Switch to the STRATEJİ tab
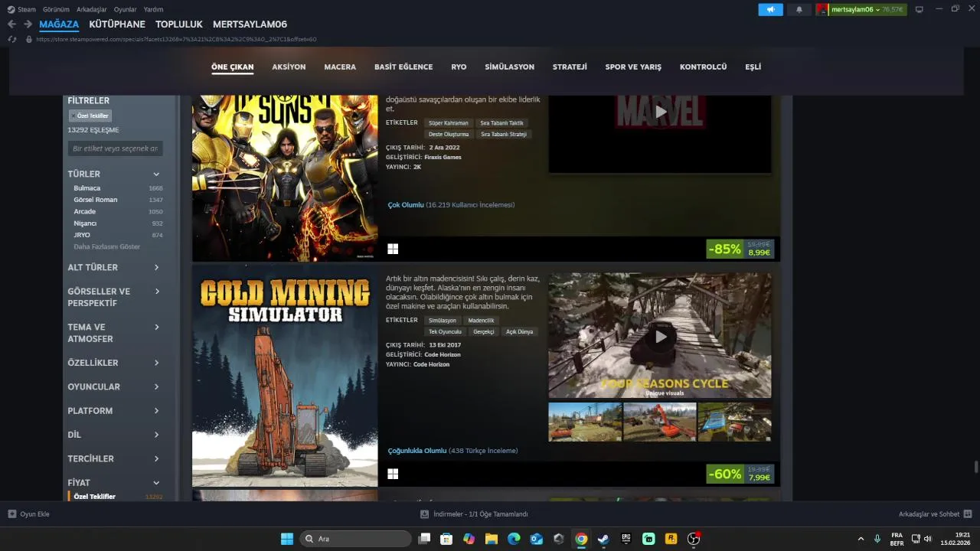The width and height of the screenshot is (980, 551). (570, 67)
